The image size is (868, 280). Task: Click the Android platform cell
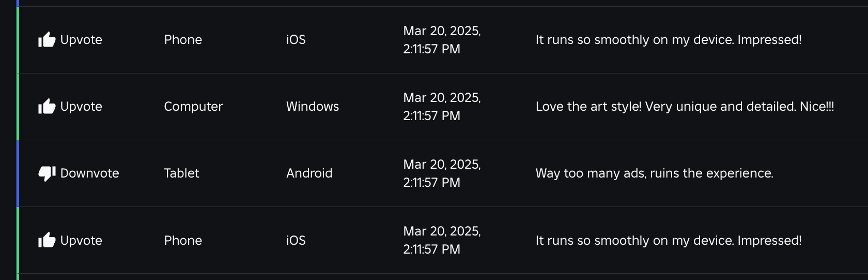(309, 173)
